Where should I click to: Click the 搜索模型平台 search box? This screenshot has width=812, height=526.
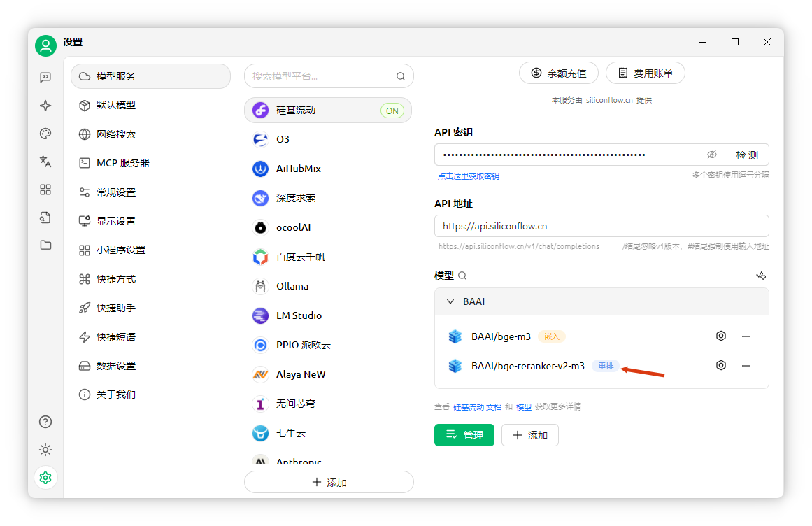tap(322, 76)
